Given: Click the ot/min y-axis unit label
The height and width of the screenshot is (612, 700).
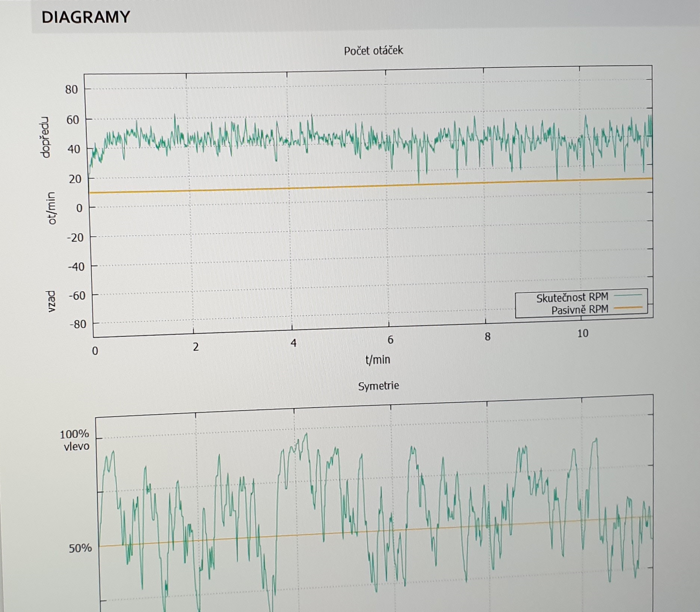Looking at the screenshot, I should coord(52,208).
